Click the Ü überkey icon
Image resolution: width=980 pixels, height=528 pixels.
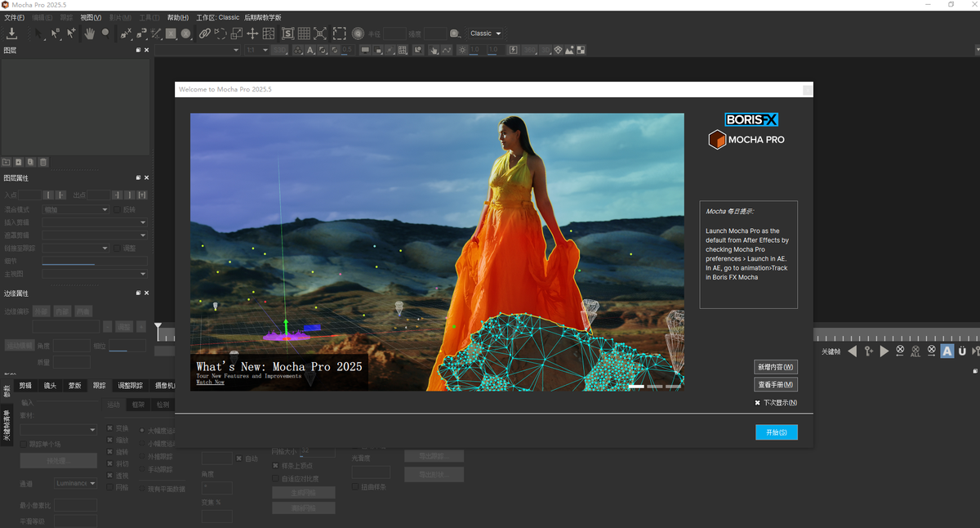click(x=962, y=351)
